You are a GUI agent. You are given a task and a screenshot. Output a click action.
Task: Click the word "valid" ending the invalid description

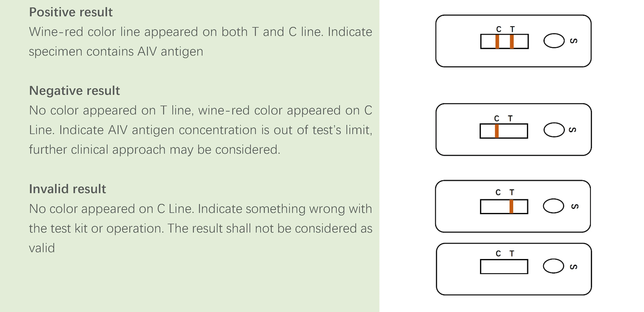[42, 248]
